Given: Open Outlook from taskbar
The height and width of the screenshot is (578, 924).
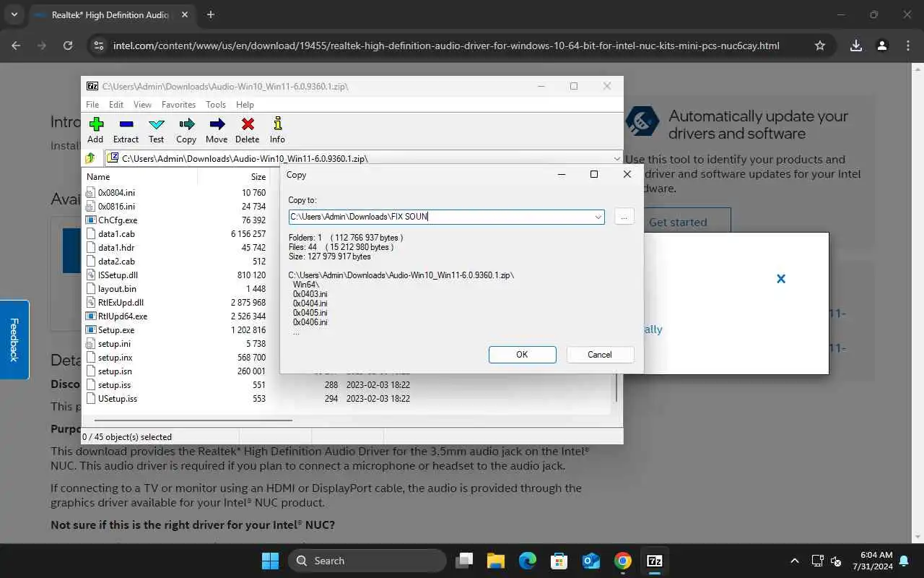Looking at the screenshot, I should [591, 561].
